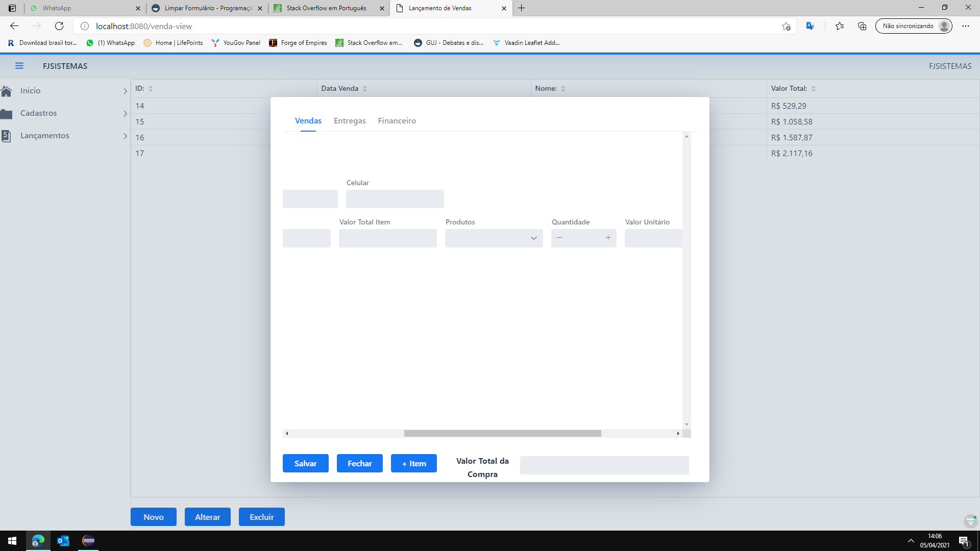Viewport: 980px width, 551px height.
Task: Click the Cadastros folder icon
Action: [x=7, y=113]
